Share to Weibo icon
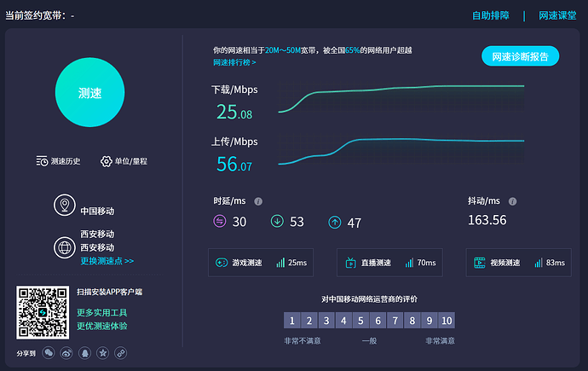This screenshot has width=588, height=371. [66, 353]
